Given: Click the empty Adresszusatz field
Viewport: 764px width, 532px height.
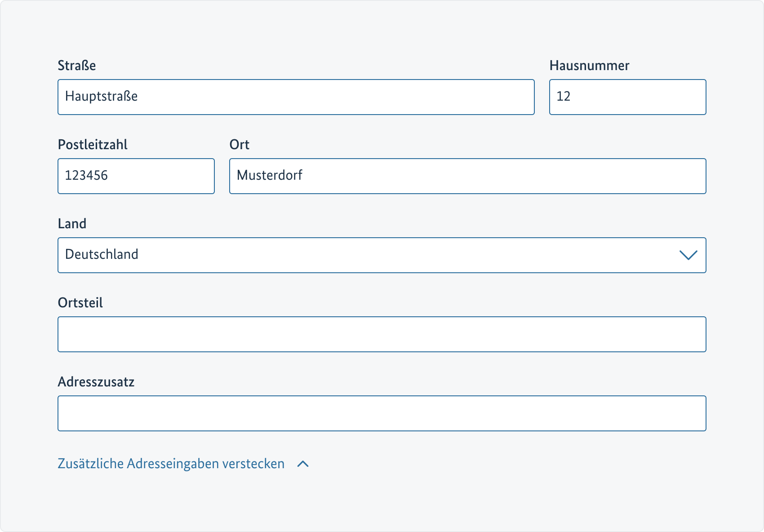Looking at the screenshot, I should coord(382,413).
